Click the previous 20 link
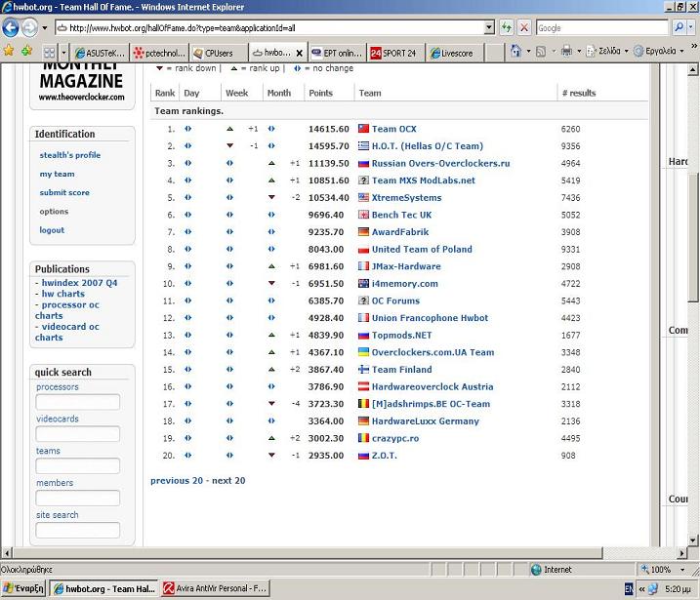 [x=177, y=480]
